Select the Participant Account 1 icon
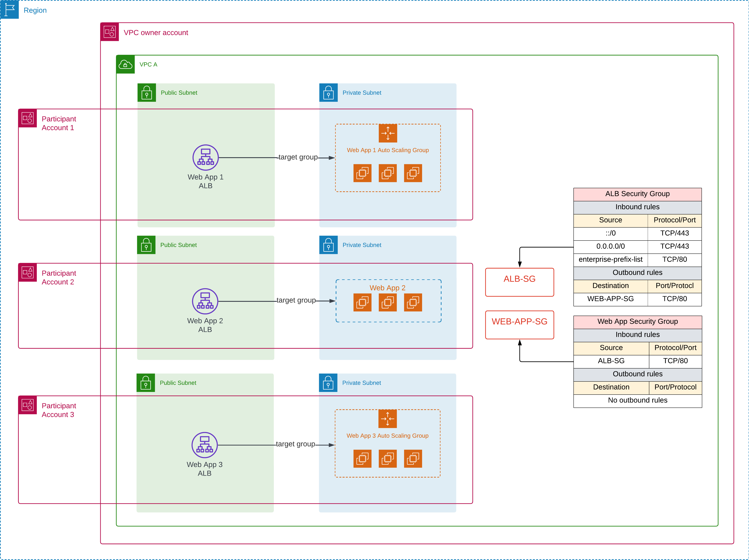 pyautogui.click(x=28, y=118)
